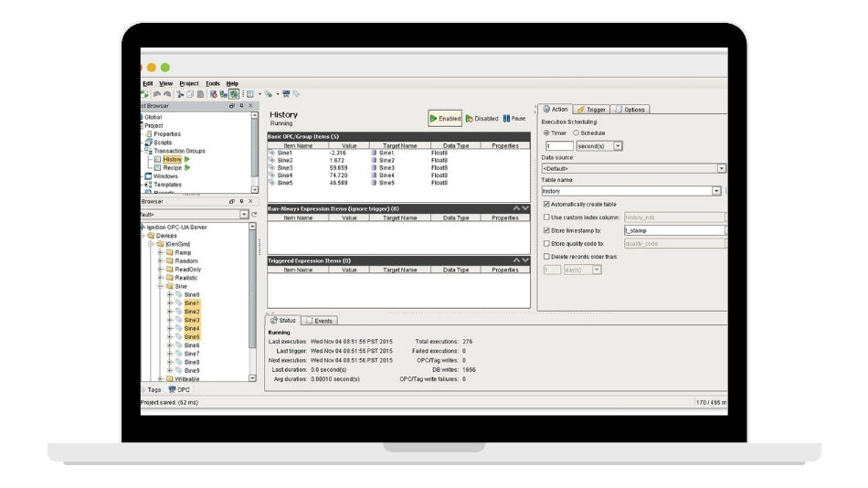Open the second(s) time unit dropdown
This screenshot has height=488, width=868.
point(618,145)
